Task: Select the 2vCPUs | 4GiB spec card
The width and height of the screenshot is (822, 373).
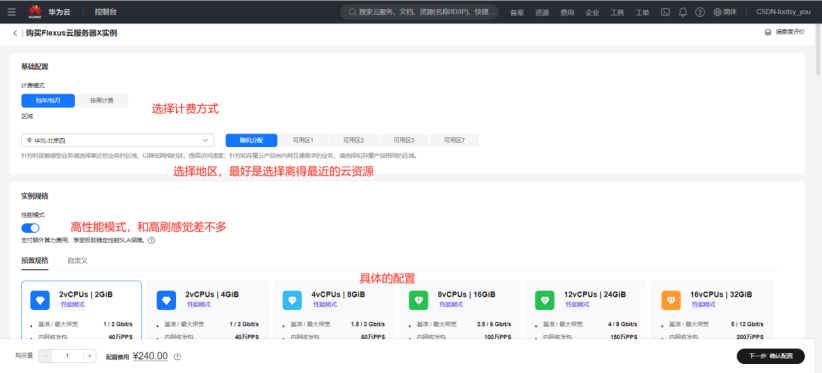Action: [208, 311]
